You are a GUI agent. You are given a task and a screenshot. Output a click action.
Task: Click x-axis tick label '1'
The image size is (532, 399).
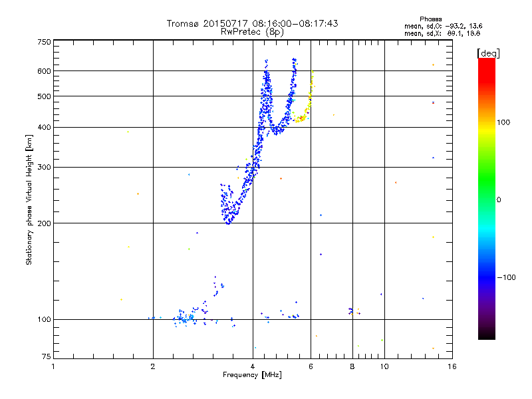click(x=53, y=366)
